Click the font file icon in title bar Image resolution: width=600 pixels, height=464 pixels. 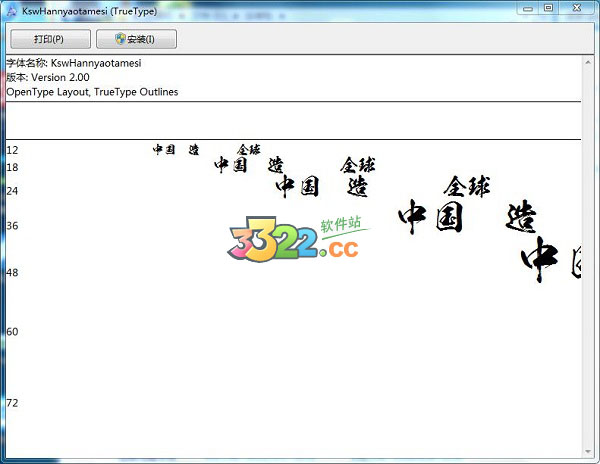[x=12, y=11]
